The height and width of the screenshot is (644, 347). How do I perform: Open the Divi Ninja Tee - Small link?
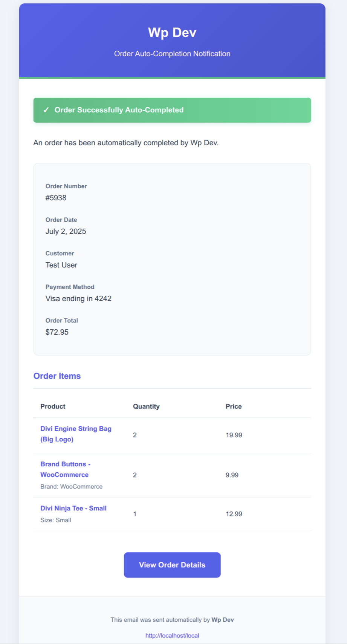[73, 508]
